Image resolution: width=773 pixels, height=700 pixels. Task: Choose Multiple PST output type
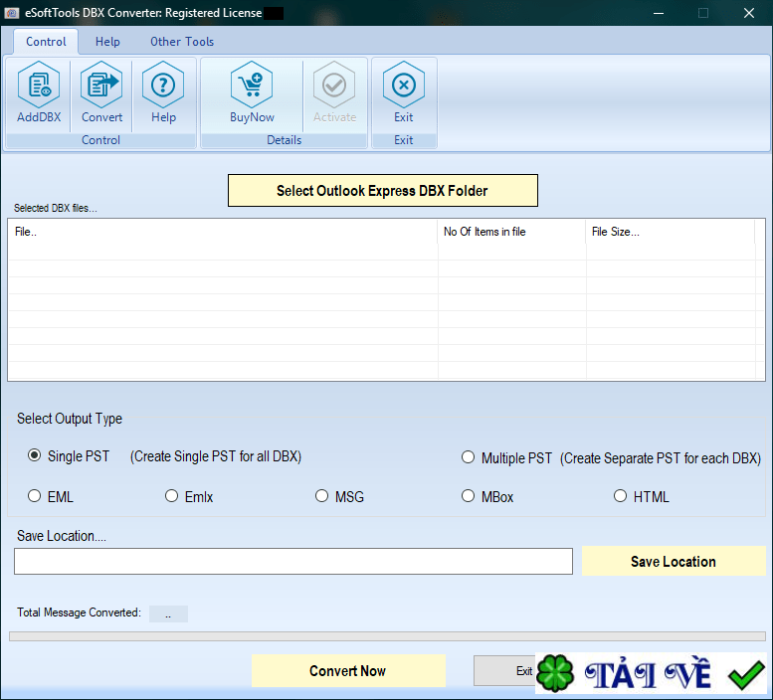(468, 457)
